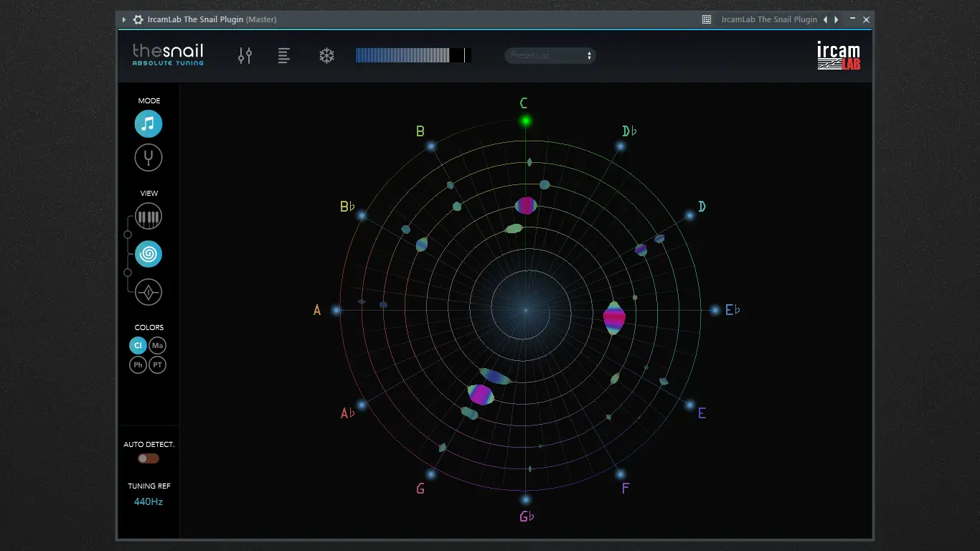Viewport: 980px width, 551px height.
Task: Select the PT color scheme
Action: (x=158, y=365)
